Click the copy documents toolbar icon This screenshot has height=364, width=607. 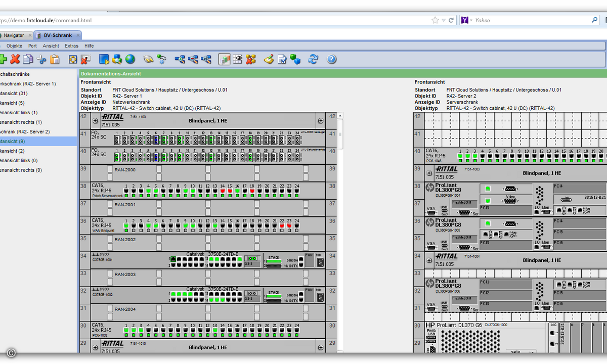pos(28,59)
